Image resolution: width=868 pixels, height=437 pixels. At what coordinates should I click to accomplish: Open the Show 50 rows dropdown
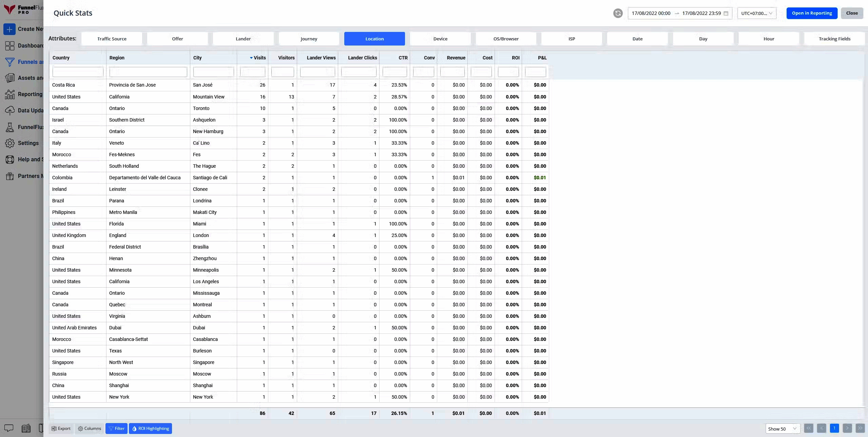(782, 429)
